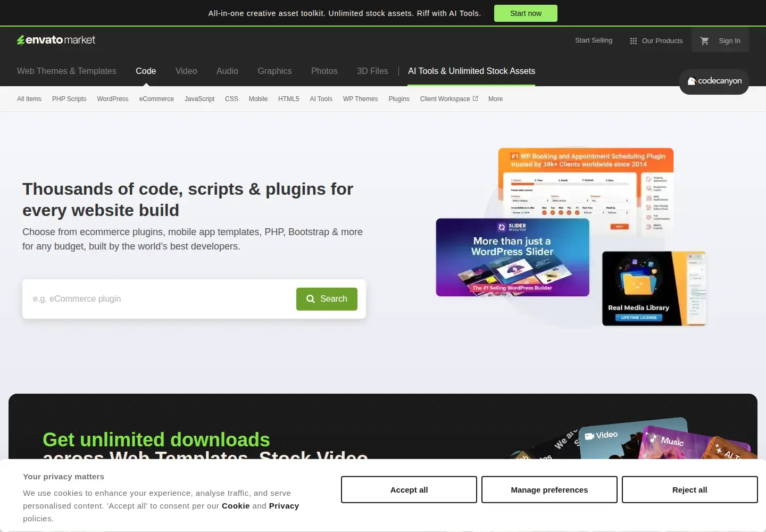Open the Real Media Library thumbnail
The width and height of the screenshot is (766, 532).
[x=654, y=288]
